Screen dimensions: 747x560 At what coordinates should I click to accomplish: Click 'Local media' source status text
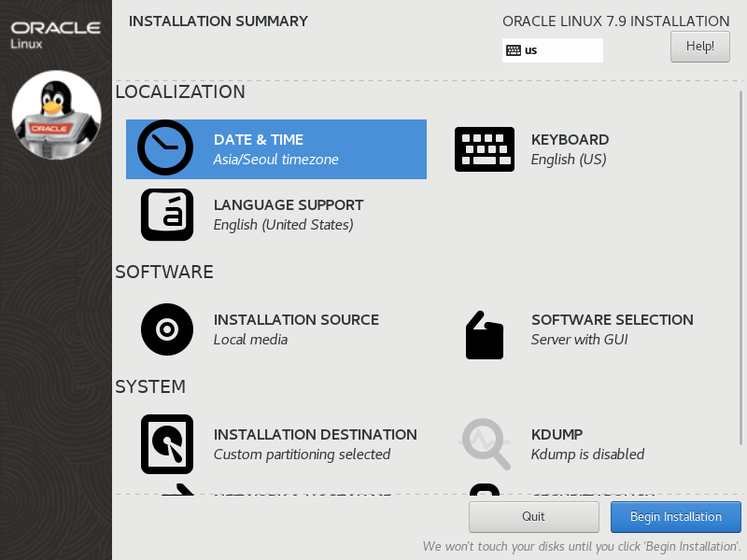click(x=250, y=340)
